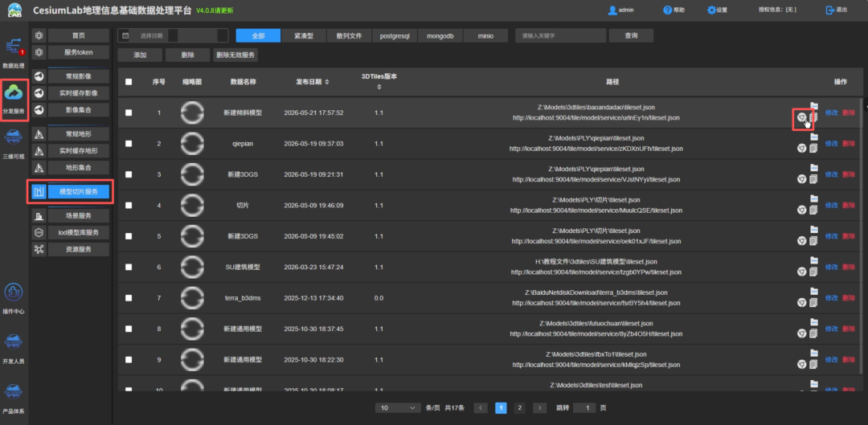Focus the 请输入关键字 search field

pyautogui.click(x=559, y=35)
